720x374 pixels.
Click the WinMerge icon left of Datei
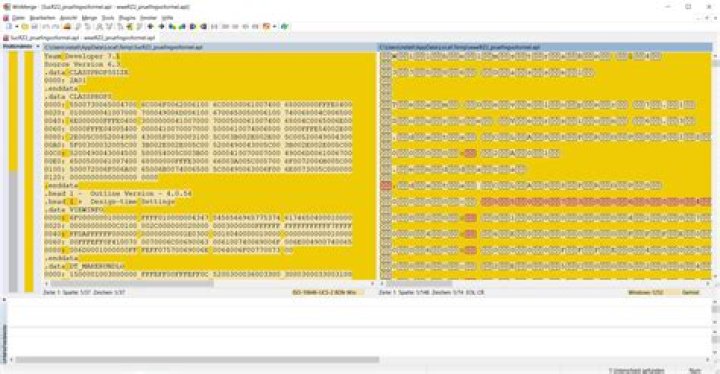pyautogui.click(x=6, y=18)
